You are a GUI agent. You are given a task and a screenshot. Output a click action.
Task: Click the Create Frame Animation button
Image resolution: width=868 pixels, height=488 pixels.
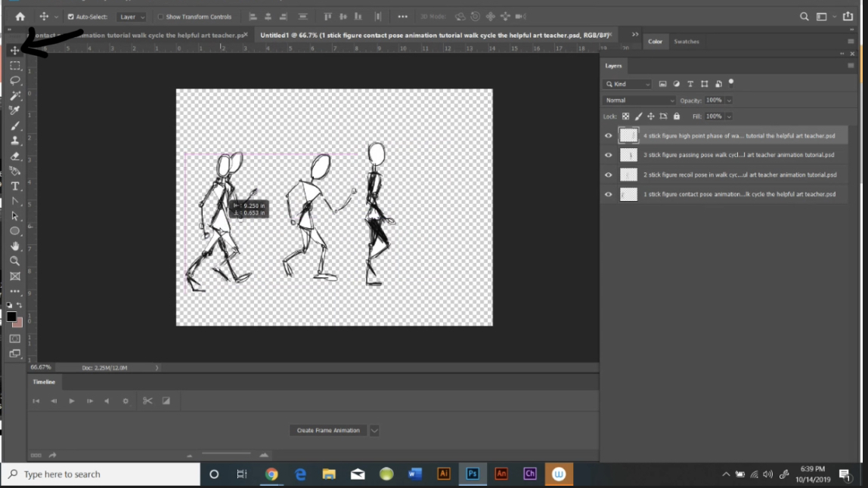(x=328, y=430)
